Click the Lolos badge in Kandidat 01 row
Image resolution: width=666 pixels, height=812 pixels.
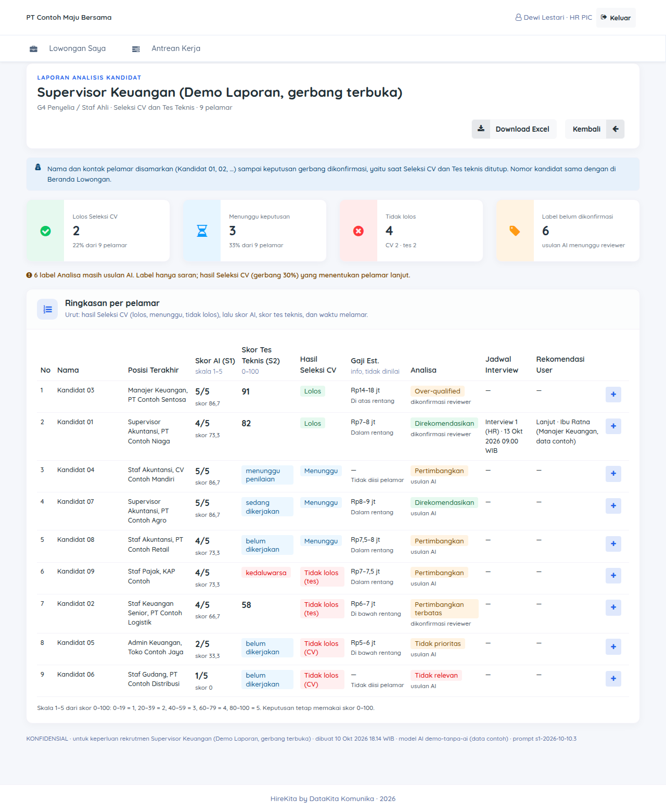pyautogui.click(x=313, y=424)
